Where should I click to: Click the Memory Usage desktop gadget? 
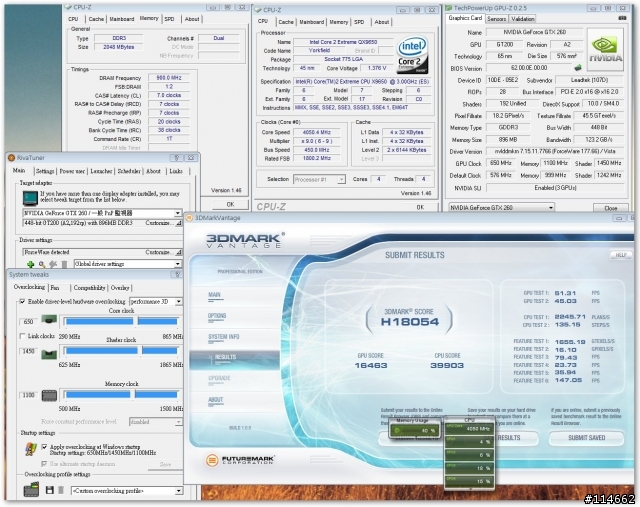[x=414, y=428]
